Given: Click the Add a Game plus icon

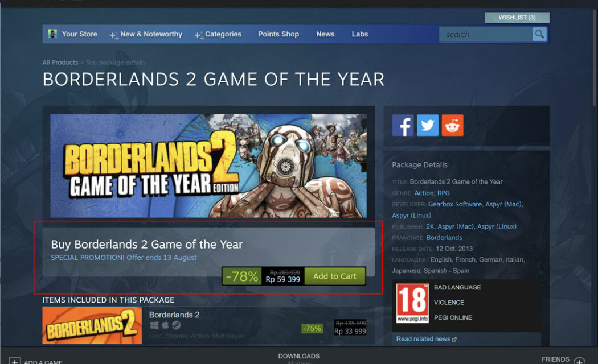Looking at the screenshot, I should pos(14,361).
